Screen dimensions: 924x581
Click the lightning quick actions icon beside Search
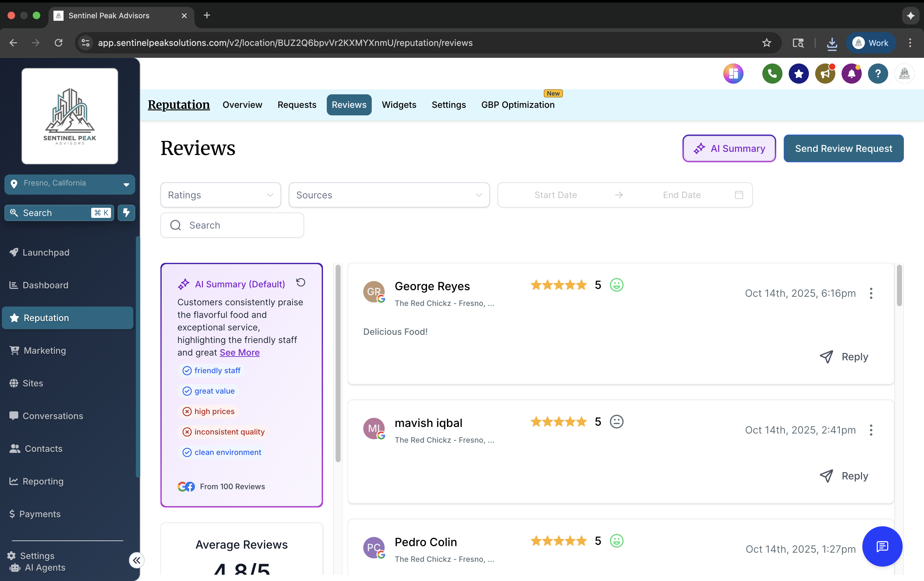126,213
